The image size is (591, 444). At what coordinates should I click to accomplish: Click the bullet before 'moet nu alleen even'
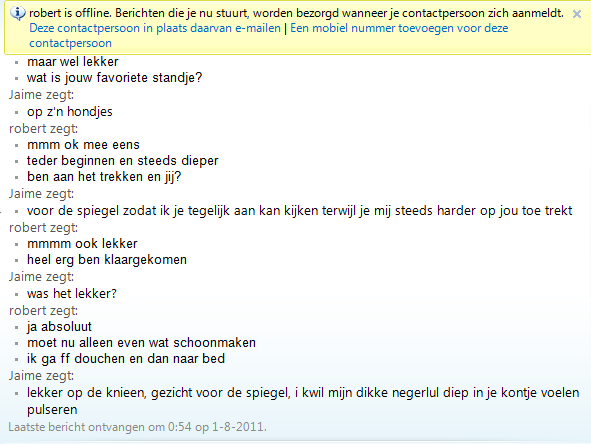(16, 344)
